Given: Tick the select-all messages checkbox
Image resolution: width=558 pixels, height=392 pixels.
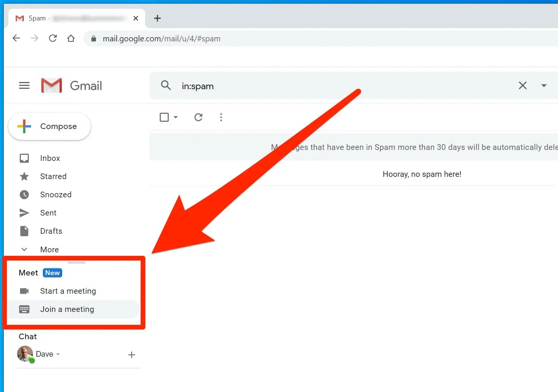Looking at the screenshot, I should (x=164, y=117).
